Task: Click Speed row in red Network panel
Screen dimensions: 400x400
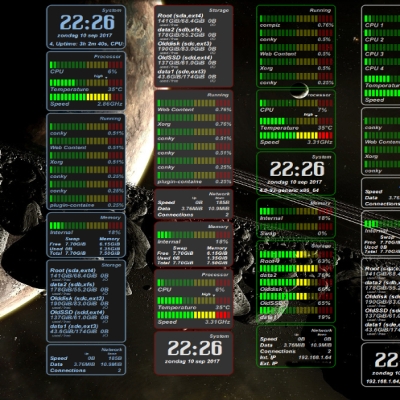Action: pyautogui.click(x=194, y=202)
